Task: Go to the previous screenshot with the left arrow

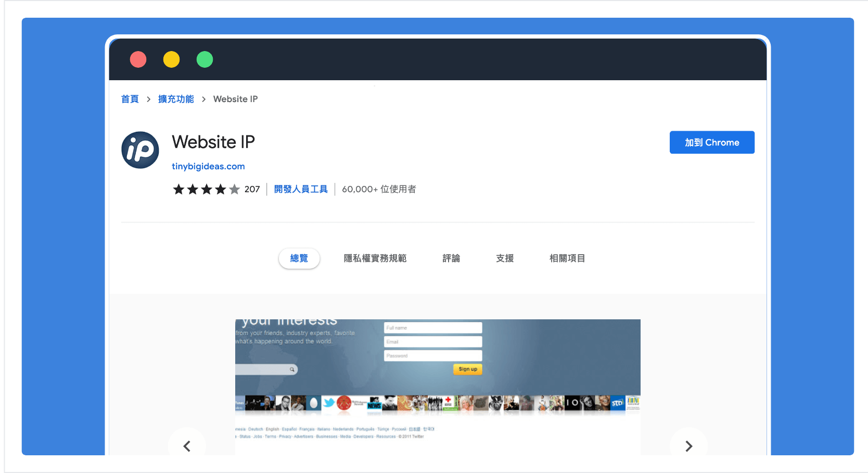Action: [x=187, y=446]
